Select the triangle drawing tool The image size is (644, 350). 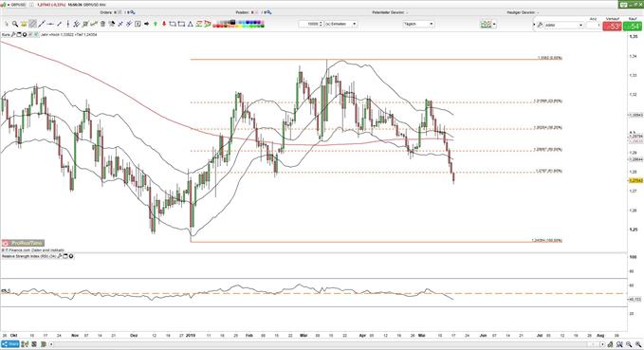coord(190,25)
